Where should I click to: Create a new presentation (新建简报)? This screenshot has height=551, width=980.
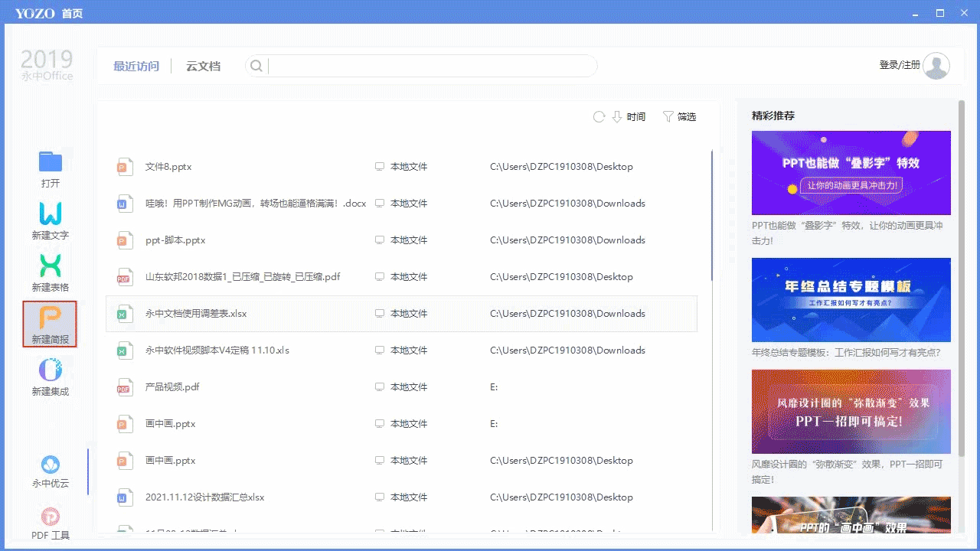pyautogui.click(x=51, y=324)
